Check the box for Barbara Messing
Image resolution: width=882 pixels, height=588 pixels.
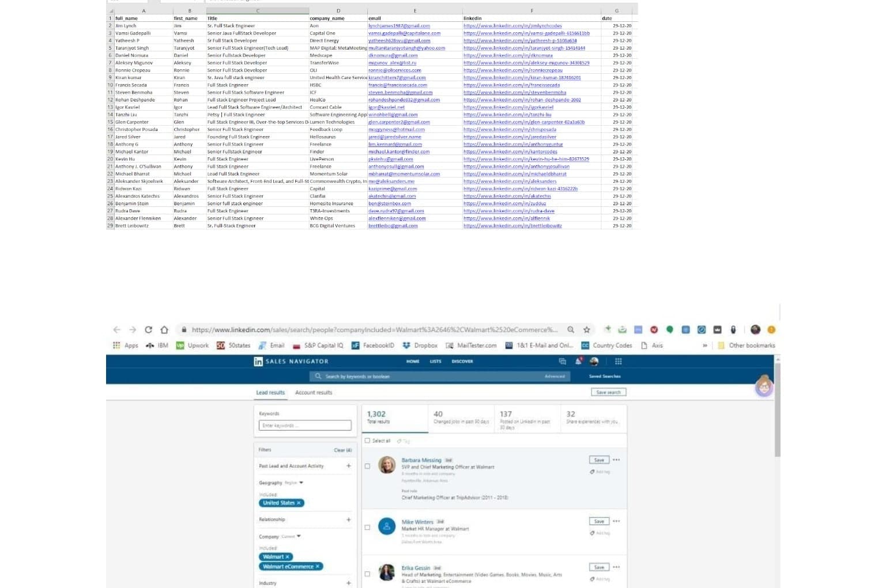[367, 466]
